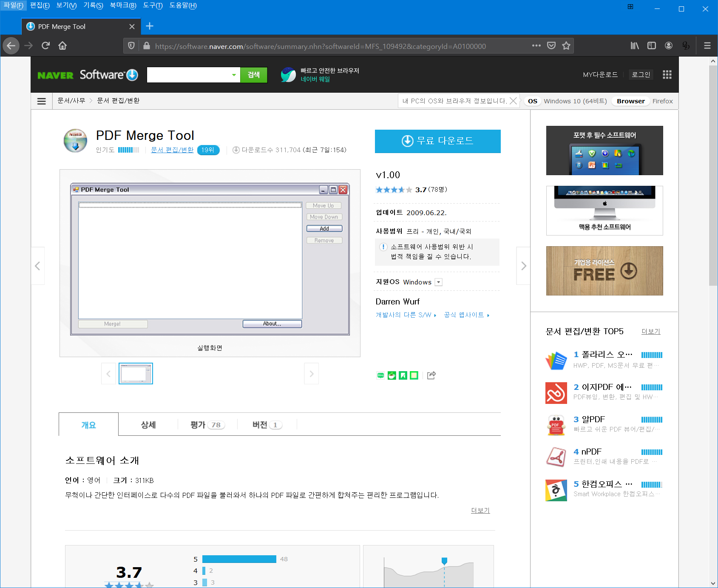Expand the search box dropdown arrow
Image resolution: width=718 pixels, height=588 pixels.
coord(234,75)
